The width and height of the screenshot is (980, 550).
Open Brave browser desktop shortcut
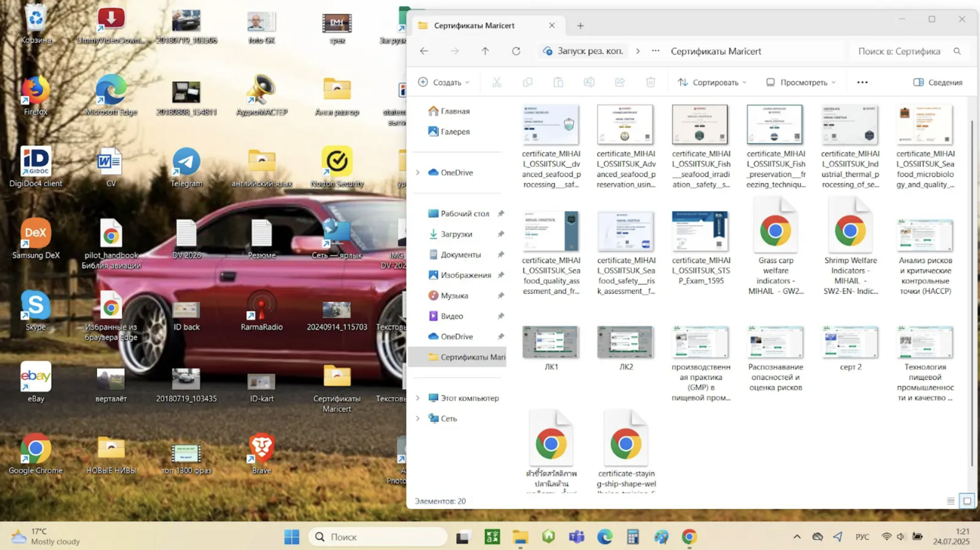click(x=261, y=455)
